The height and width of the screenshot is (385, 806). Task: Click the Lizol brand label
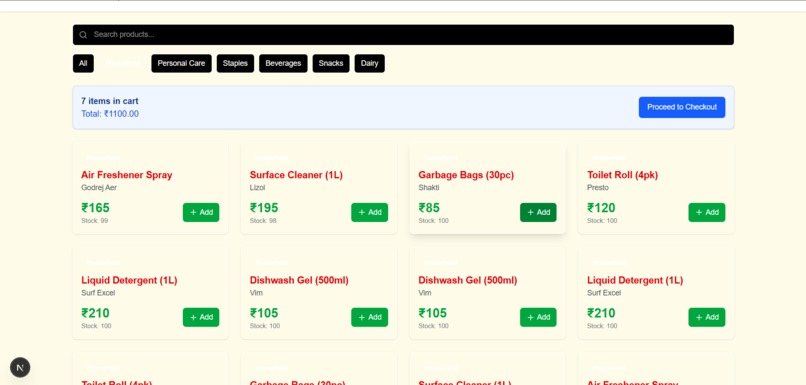point(258,188)
